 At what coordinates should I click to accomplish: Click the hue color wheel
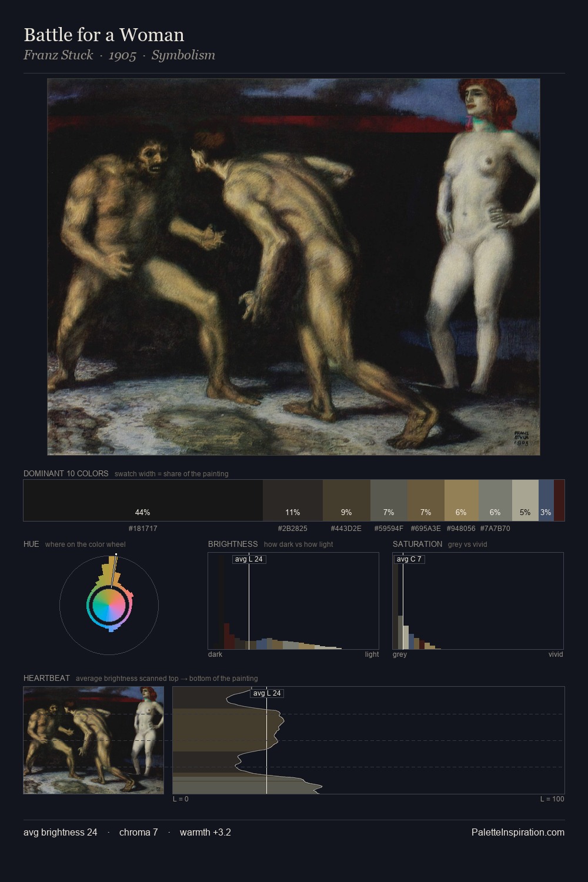pyautogui.click(x=109, y=605)
